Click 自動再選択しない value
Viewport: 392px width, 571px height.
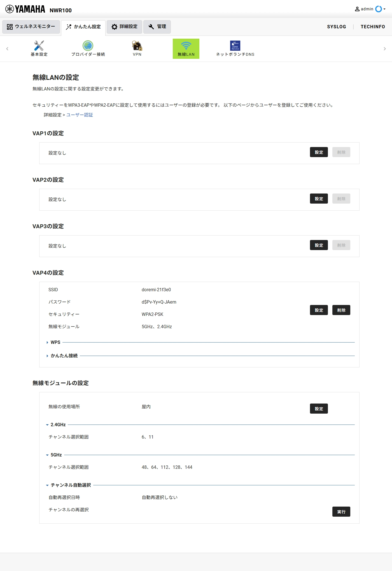tap(160, 497)
